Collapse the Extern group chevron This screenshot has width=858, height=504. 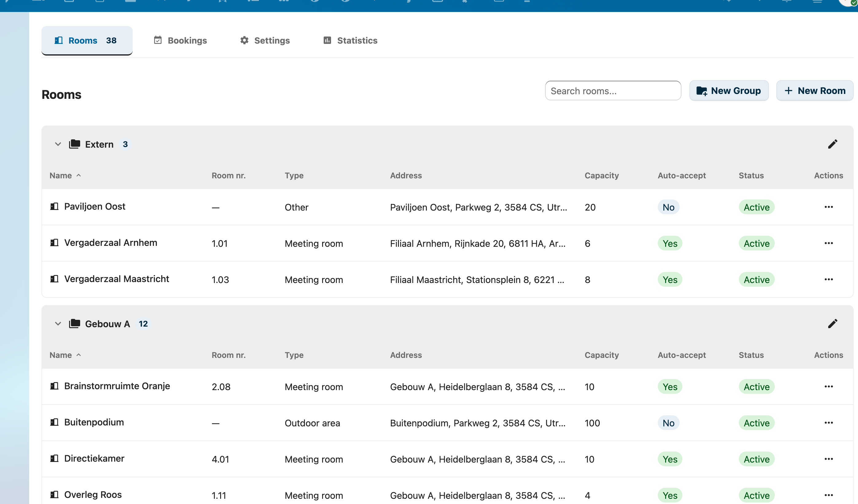58,144
